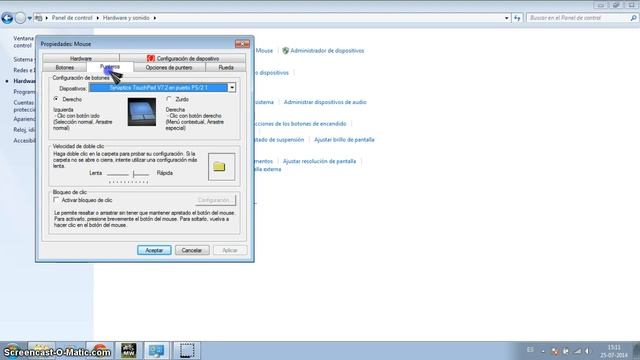The width and height of the screenshot is (640, 360).
Task: Click the touchpad preview image
Action: [x=142, y=111]
